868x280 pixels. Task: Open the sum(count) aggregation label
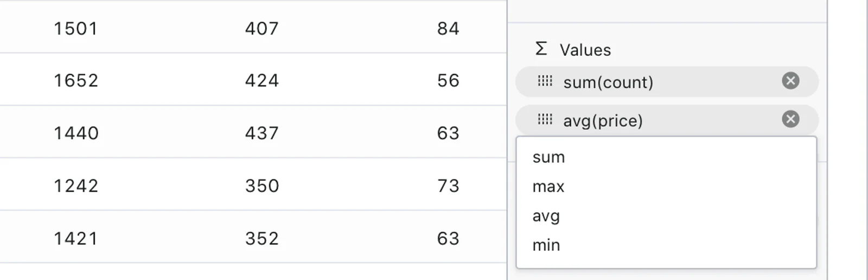point(608,82)
